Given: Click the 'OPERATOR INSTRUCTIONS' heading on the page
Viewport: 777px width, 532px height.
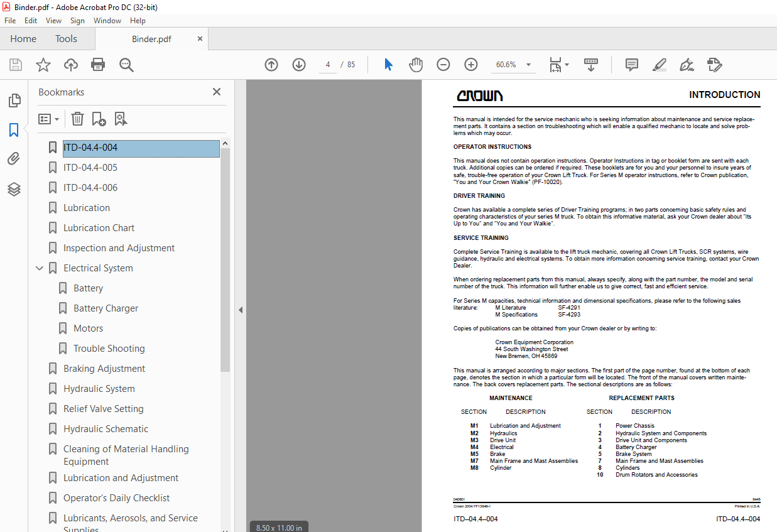Looking at the screenshot, I should pos(492,147).
